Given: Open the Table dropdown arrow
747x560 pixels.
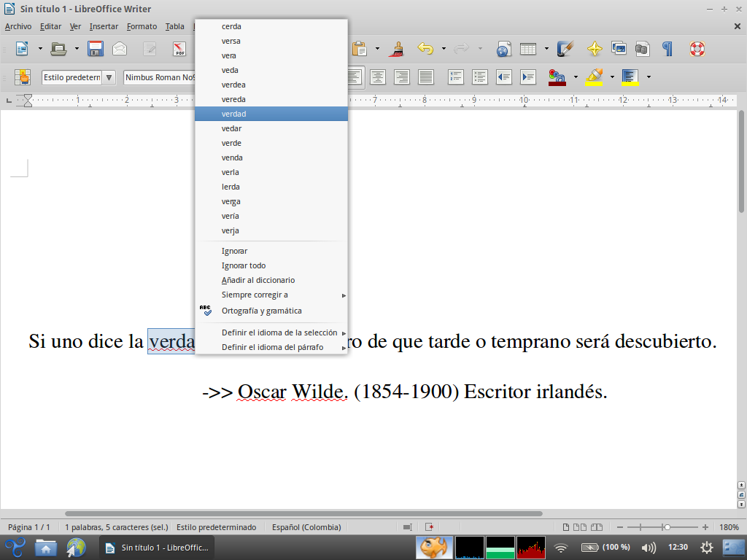Looking at the screenshot, I should [x=546, y=49].
